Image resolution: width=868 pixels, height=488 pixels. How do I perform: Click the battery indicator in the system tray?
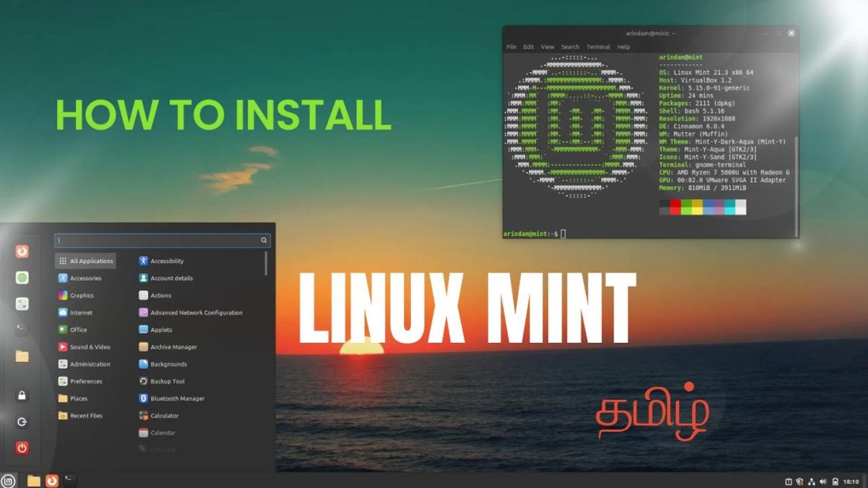point(834,481)
